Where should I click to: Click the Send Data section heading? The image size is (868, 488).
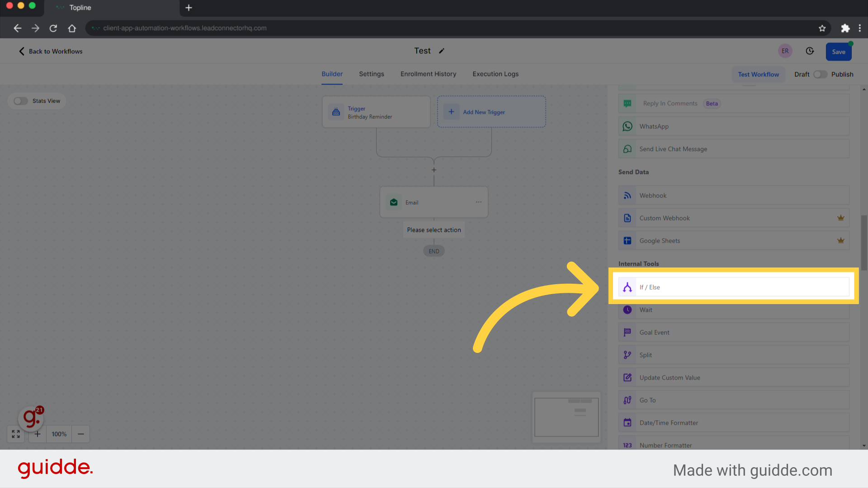[x=633, y=172]
